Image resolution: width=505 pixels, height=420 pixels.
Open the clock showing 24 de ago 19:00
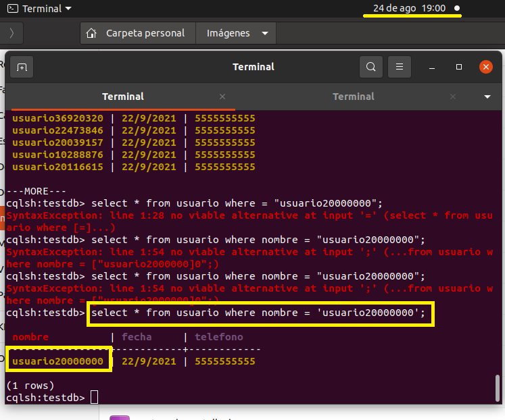click(x=409, y=8)
